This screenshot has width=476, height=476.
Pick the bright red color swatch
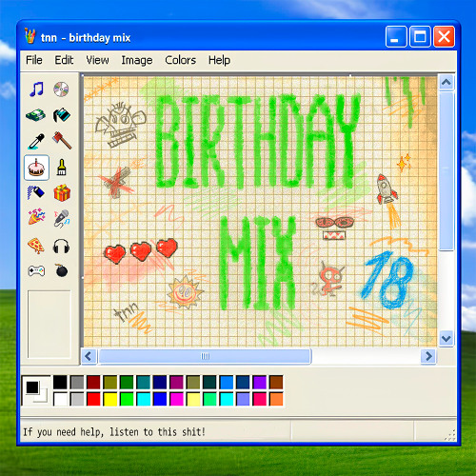click(93, 399)
